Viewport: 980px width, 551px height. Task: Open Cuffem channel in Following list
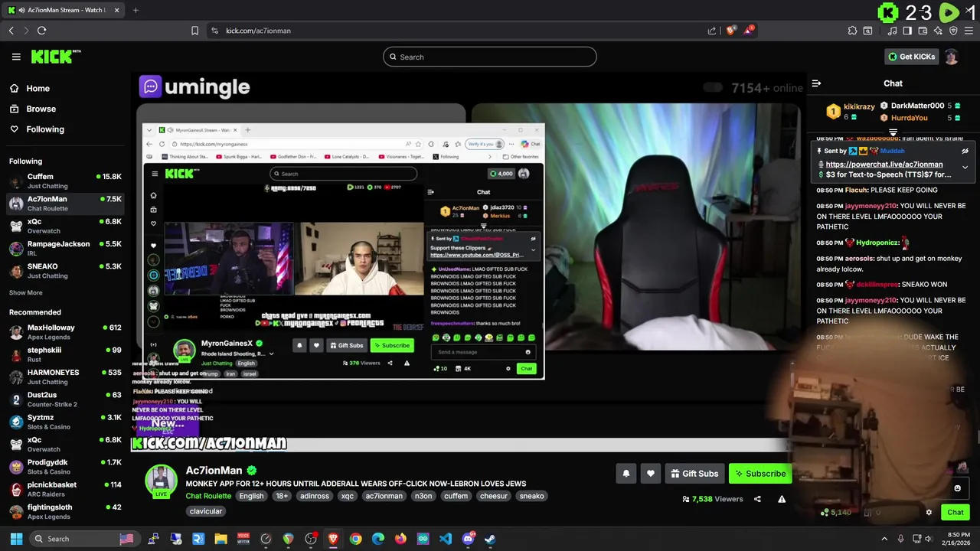tap(65, 181)
